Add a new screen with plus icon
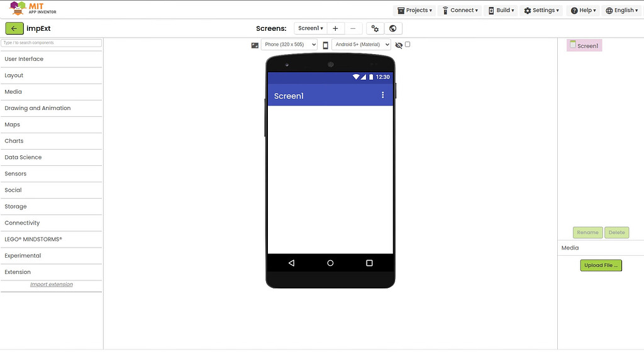Image resolution: width=644 pixels, height=352 pixels. tap(335, 28)
